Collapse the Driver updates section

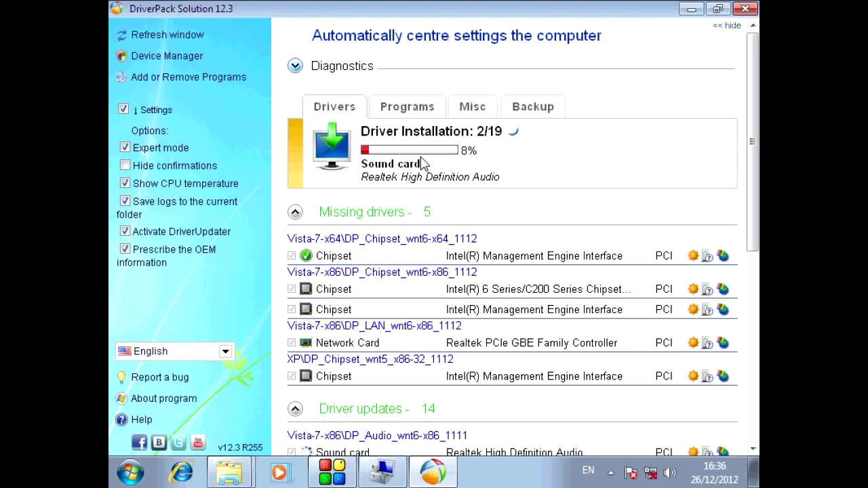(x=295, y=409)
